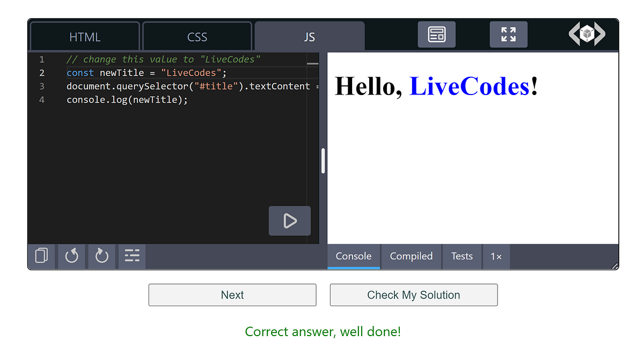This screenshot has height=363, width=644.
Task: View the Compiled output tab
Action: [x=411, y=256]
